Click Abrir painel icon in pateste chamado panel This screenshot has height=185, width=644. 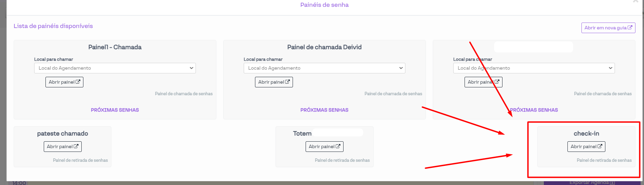pos(76,146)
